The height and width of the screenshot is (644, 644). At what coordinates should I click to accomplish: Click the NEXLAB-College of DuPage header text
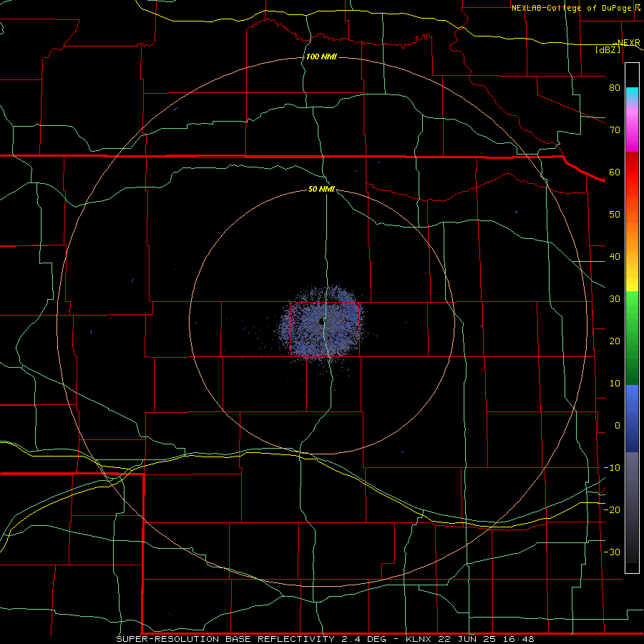point(571,8)
